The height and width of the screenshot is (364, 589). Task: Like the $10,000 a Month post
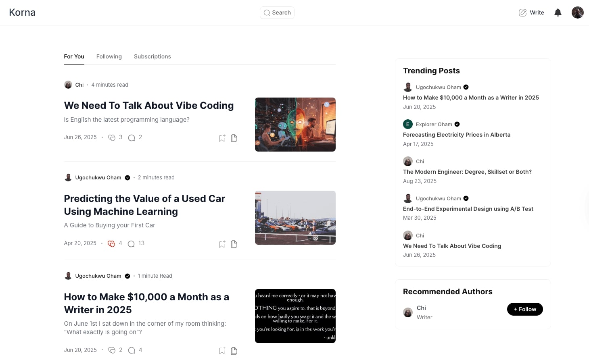112,350
